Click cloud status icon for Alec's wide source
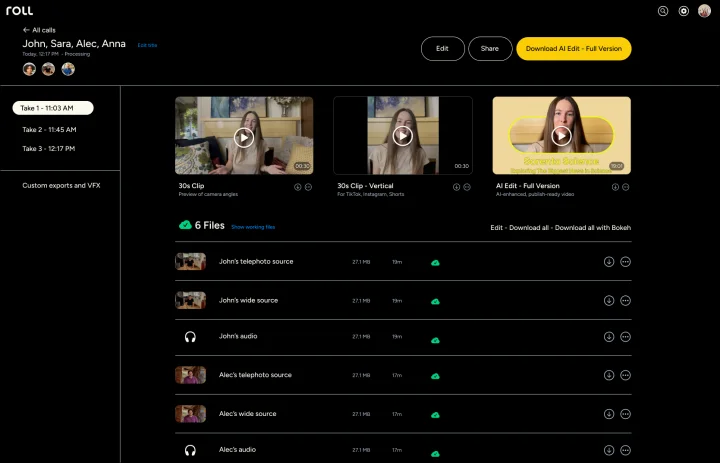This screenshot has height=463, width=720. 435,415
